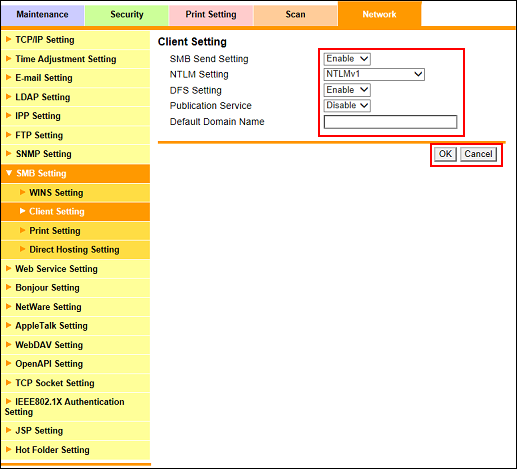Screen dimensions: 517x469
Task: Open the DFS Setting dropdown
Action: tap(347, 90)
